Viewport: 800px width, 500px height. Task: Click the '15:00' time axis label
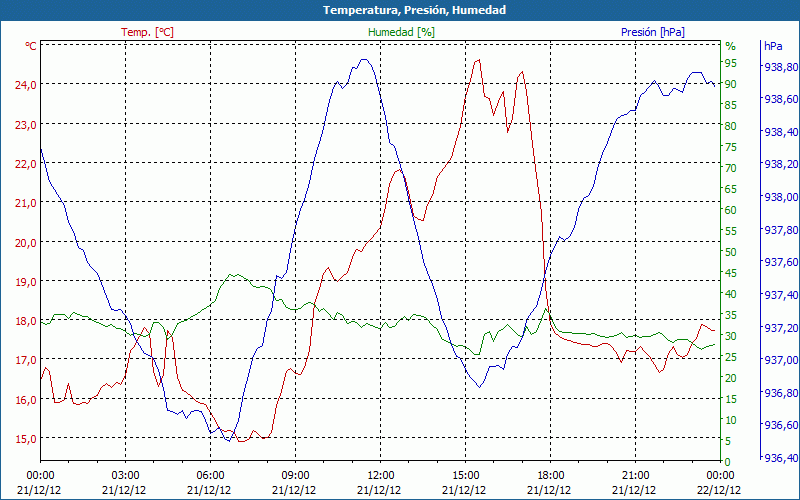click(465, 476)
